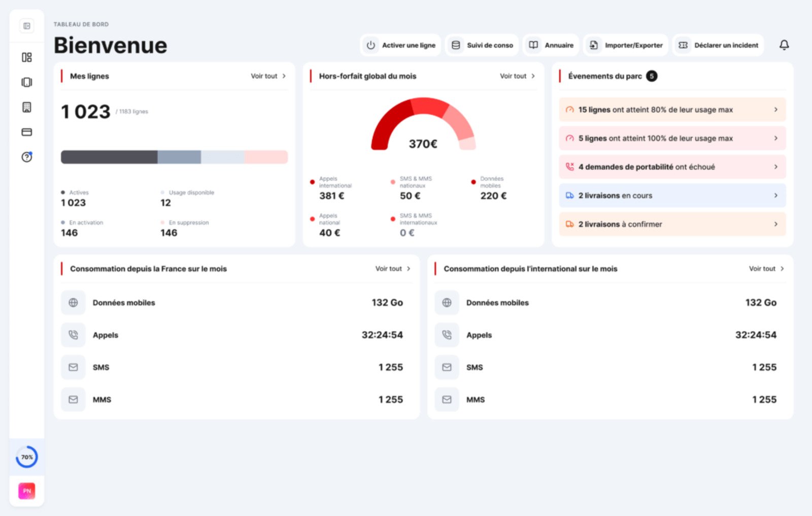This screenshot has width=812, height=516.
Task: Click the app logo icon at sidebar top
Action: coord(26,26)
